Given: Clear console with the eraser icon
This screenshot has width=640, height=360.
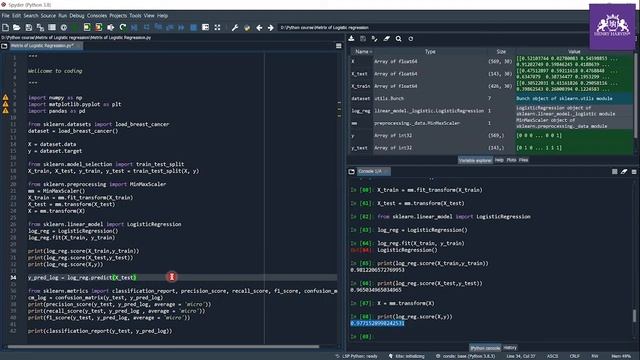Looking at the screenshot, I should point(624,172).
